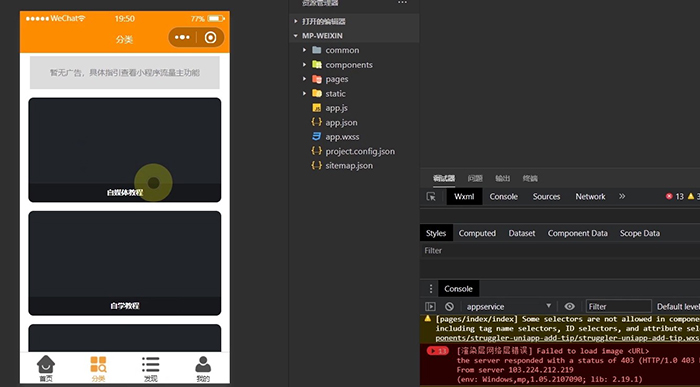
Task: Expand the static folder arrow
Action: [304, 93]
